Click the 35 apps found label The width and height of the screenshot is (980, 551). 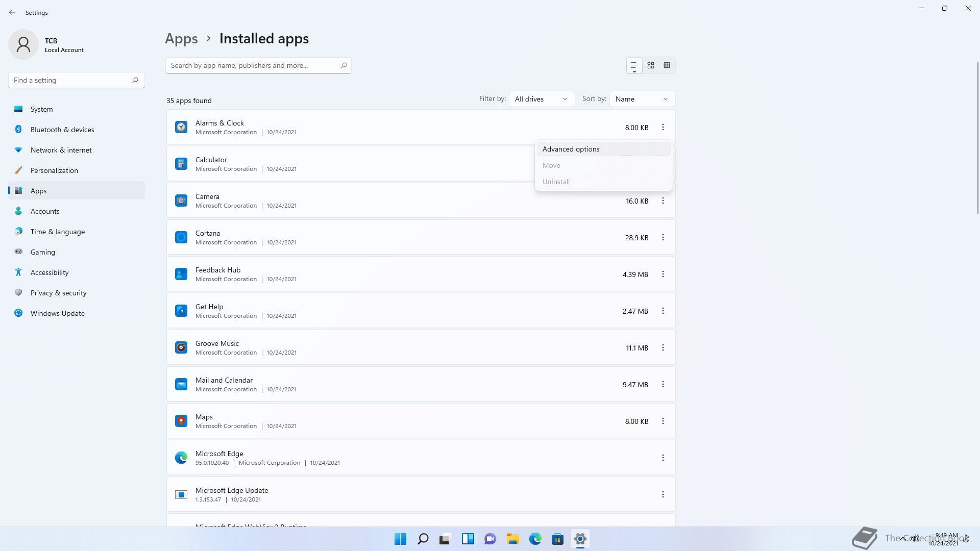pyautogui.click(x=189, y=101)
